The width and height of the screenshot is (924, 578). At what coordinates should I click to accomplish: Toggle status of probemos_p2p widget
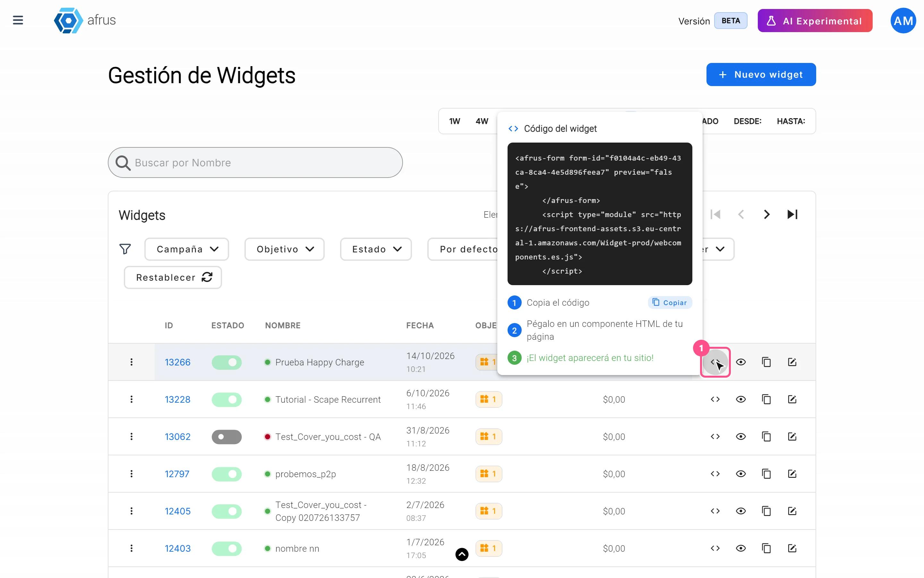227,474
